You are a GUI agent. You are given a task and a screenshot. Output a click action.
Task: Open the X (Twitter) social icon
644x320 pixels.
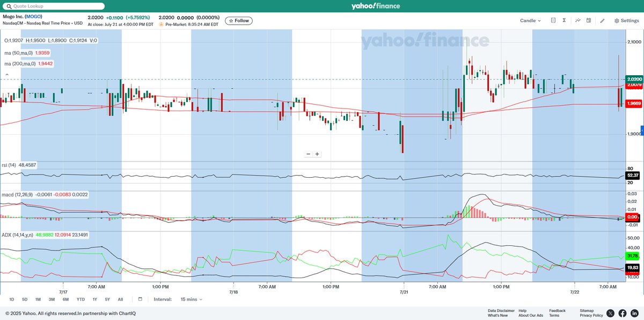pos(611,313)
